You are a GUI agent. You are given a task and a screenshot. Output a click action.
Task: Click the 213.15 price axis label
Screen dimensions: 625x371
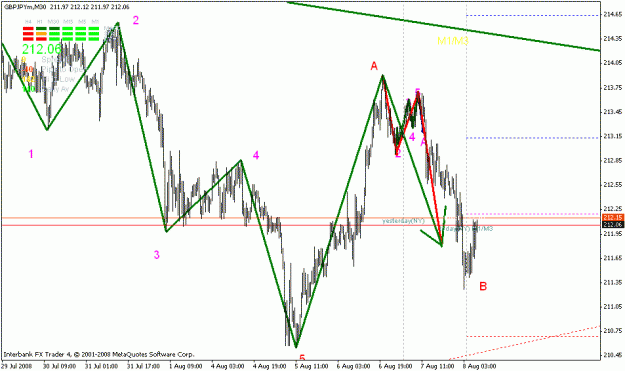coord(613,136)
